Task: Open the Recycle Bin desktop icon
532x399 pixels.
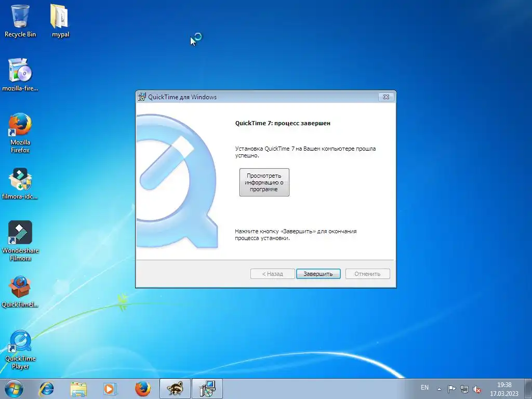Action: (x=20, y=20)
